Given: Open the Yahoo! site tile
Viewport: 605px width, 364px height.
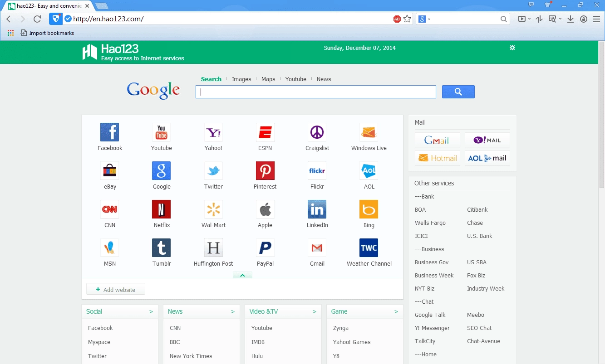Looking at the screenshot, I should coord(213,132).
